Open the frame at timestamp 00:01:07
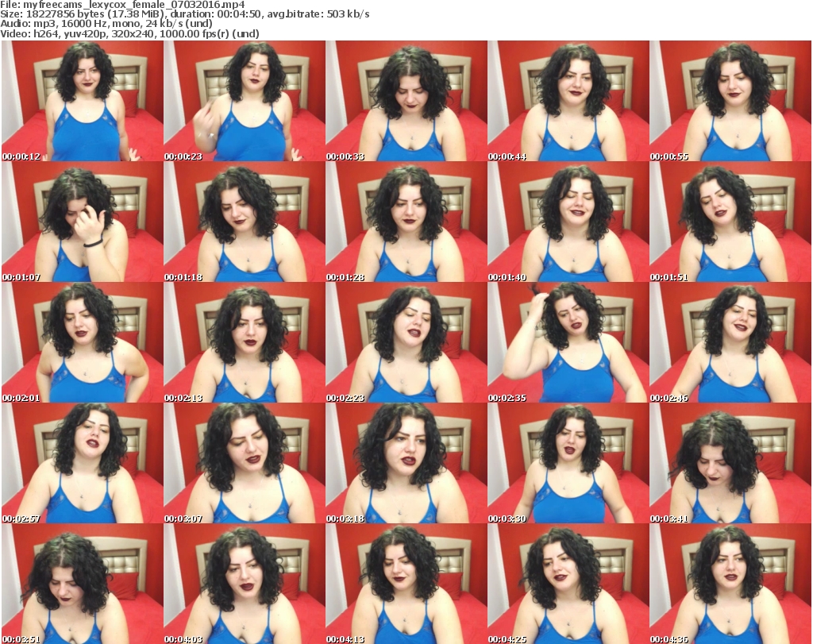This screenshot has height=644, width=813. click(83, 222)
